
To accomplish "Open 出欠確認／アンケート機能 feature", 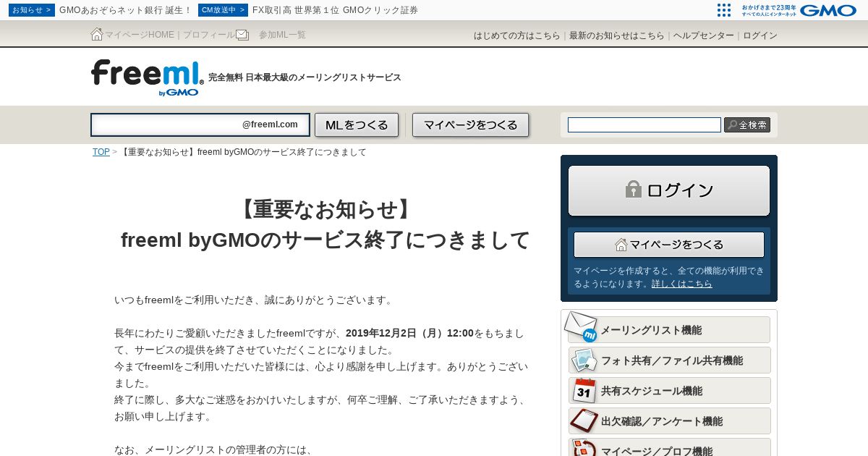I will point(669,421).
